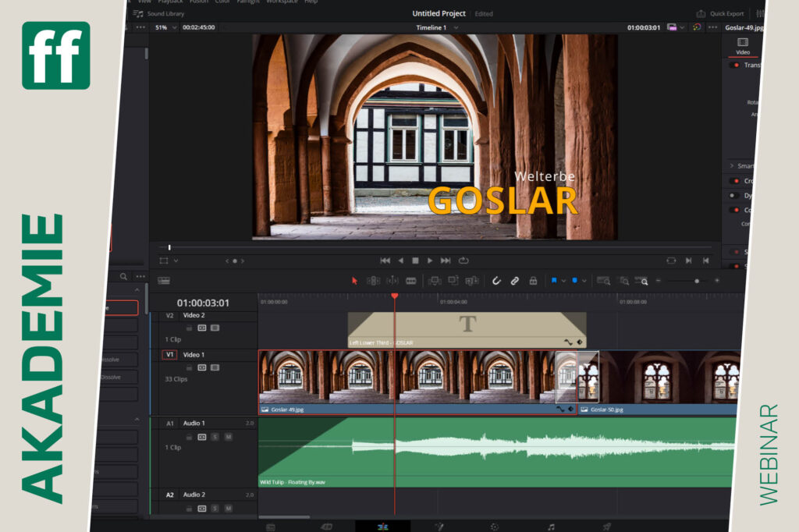Open the viewer transform overlay tool

click(164, 261)
